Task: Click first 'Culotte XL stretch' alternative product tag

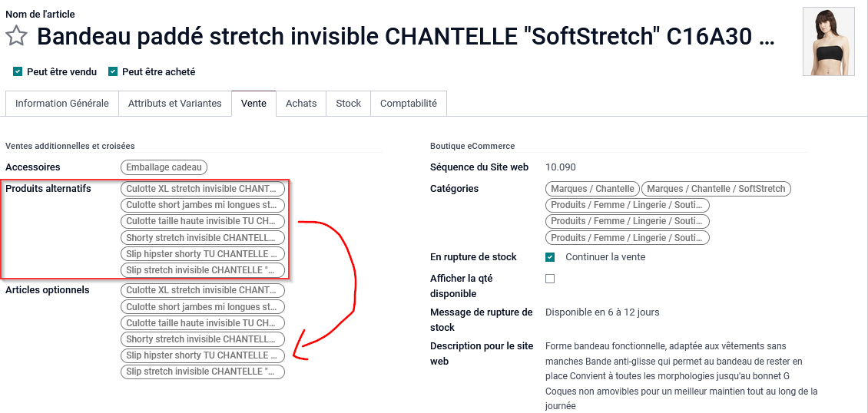Action: [202, 189]
